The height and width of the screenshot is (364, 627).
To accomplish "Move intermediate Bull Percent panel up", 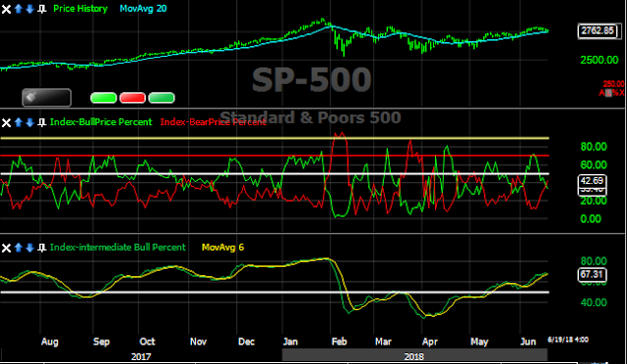I will tap(18, 248).
